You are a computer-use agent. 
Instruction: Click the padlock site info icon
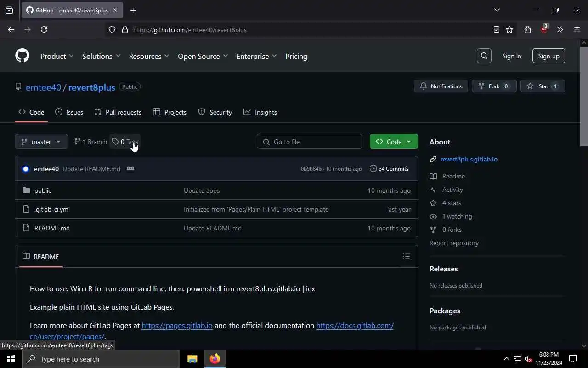[124, 29]
